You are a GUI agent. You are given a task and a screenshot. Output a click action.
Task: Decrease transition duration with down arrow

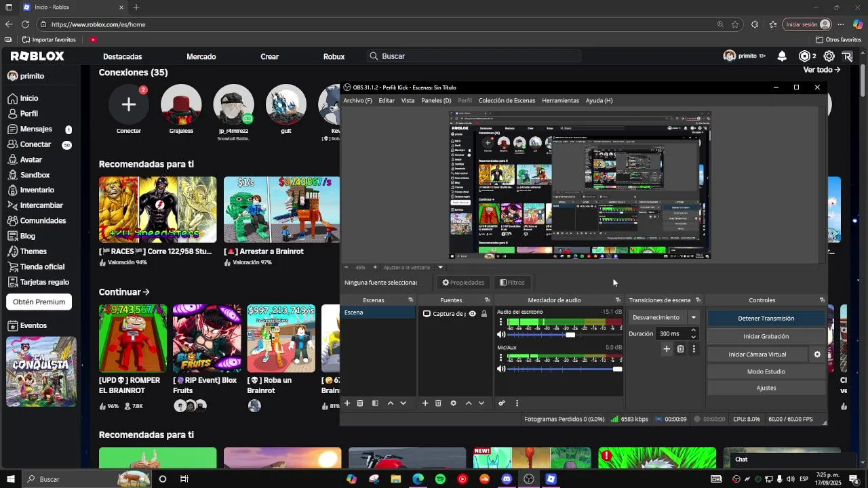point(693,337)
